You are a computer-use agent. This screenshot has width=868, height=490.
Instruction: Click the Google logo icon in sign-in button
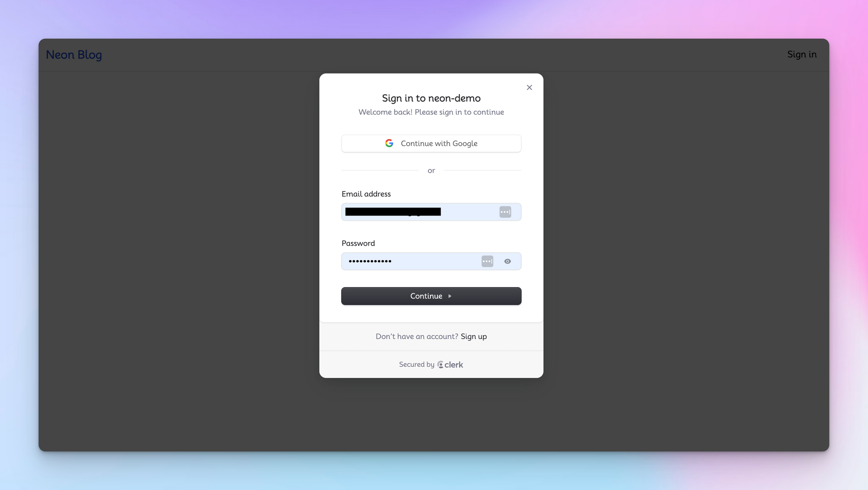[x=389, y=143]
